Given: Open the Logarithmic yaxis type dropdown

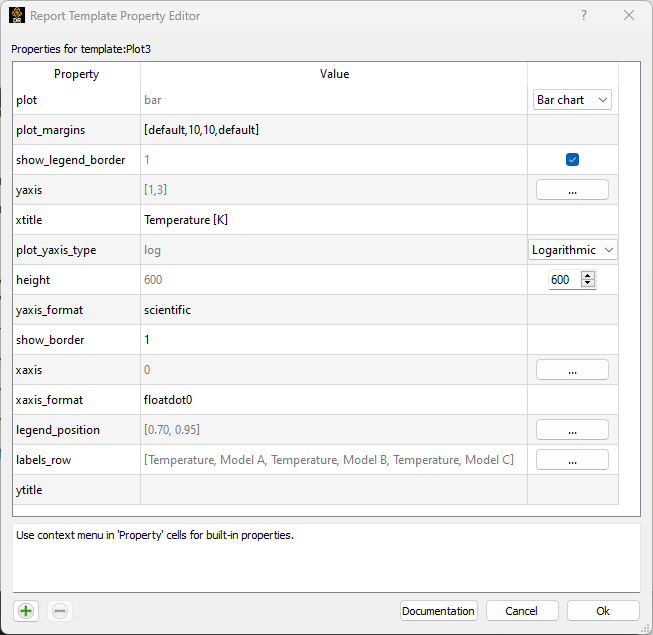Looking at the screenshot, I should click(573, 250).
